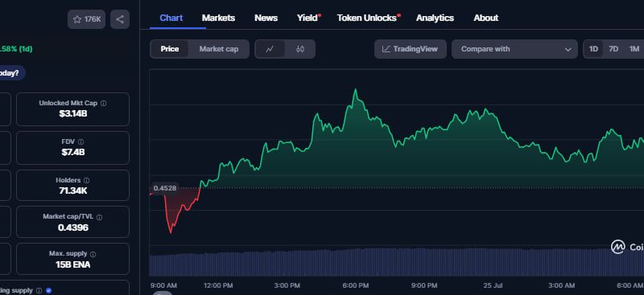Click the 3:00 AM axis label
Viewport: 644px width, 295px height.
pos(561,285)
